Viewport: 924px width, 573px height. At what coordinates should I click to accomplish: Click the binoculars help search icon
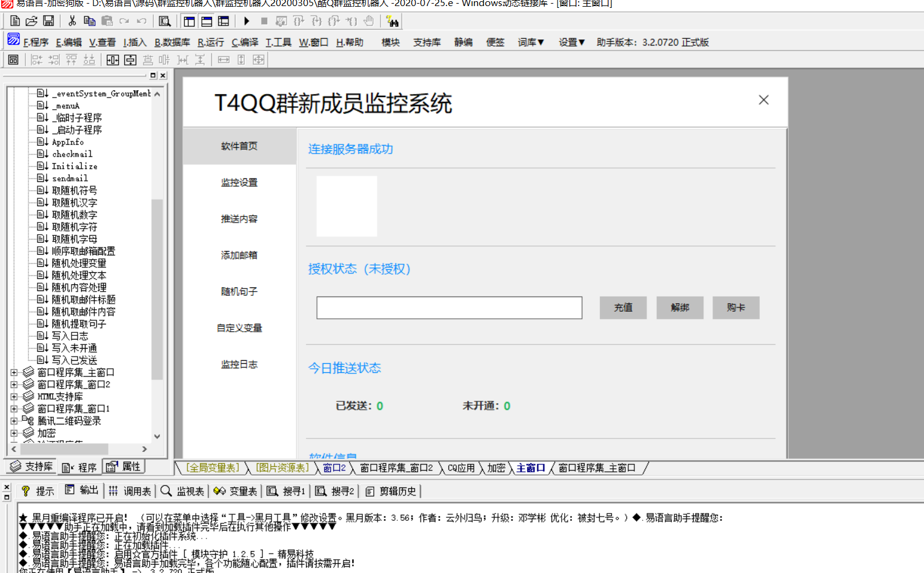[393, 22]
